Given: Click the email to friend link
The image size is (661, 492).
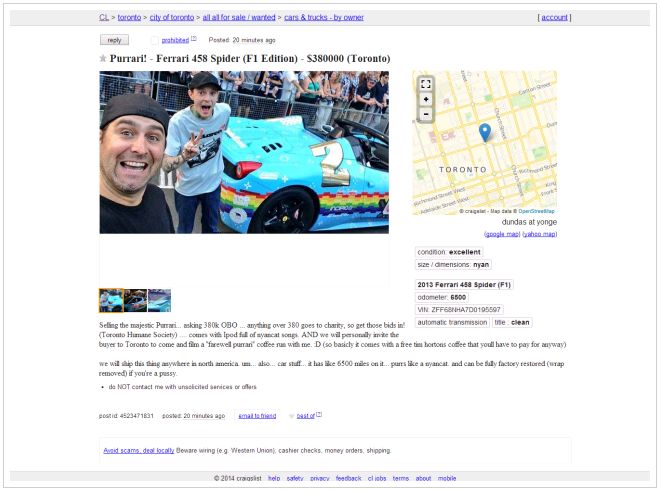Looking at the screenshot, I should (257, 416).
